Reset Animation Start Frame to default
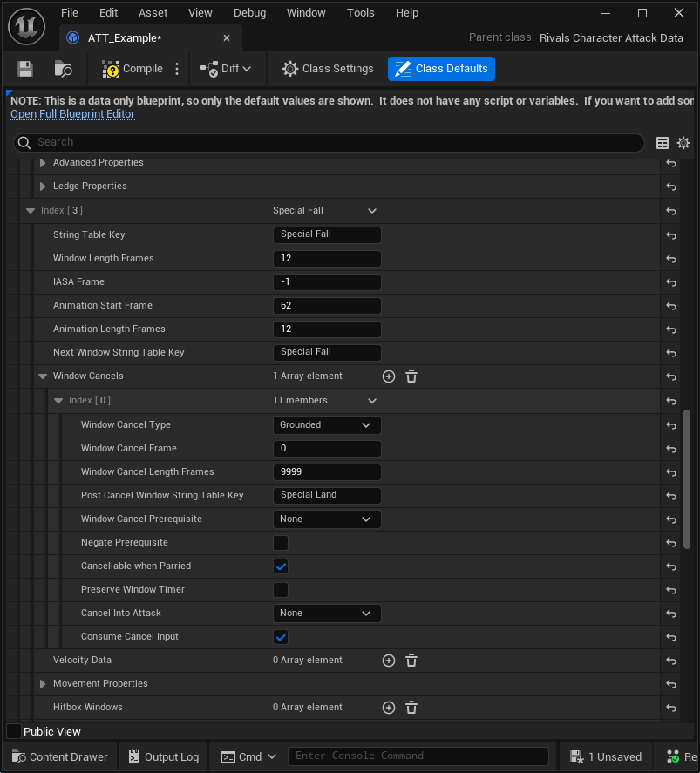This screenshot has height=773, width=700. pos(671,306)
